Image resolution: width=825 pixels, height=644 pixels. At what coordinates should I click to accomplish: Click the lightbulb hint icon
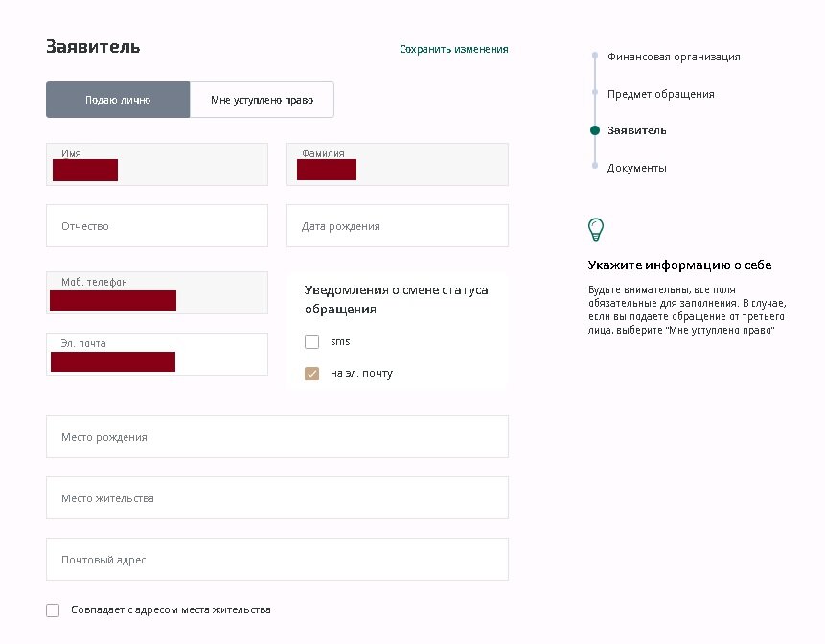(x=595, y=229)
